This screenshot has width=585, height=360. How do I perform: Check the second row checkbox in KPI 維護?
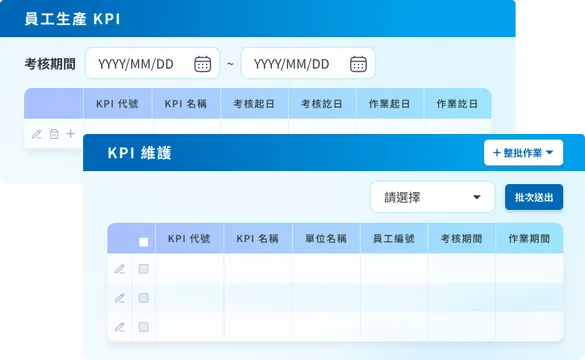pyautogui.click(x=144, y=298)
